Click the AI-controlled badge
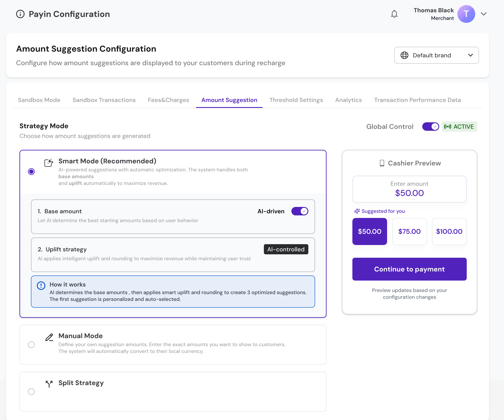This screenshot has width=504, height=420. click(286, 249)
